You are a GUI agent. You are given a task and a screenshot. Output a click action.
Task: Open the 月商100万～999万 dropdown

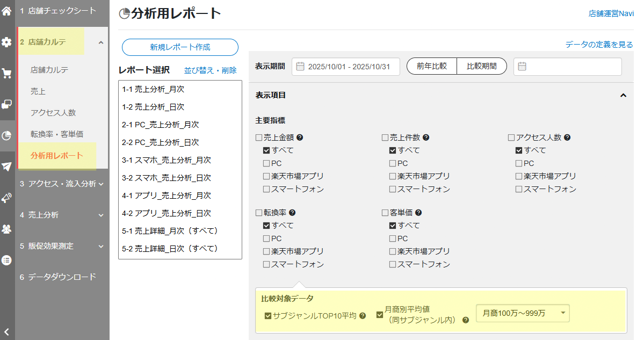pos(522,313)
